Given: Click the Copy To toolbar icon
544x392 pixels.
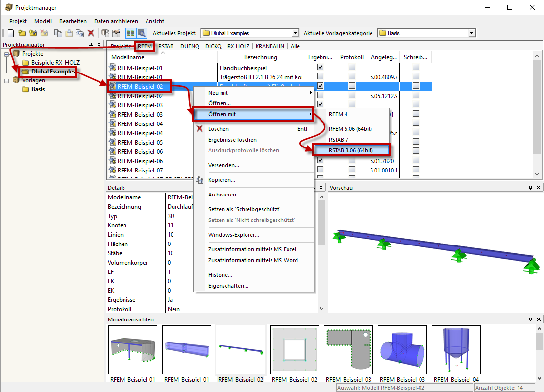Looking at the screenshot, I should point(80,33).
